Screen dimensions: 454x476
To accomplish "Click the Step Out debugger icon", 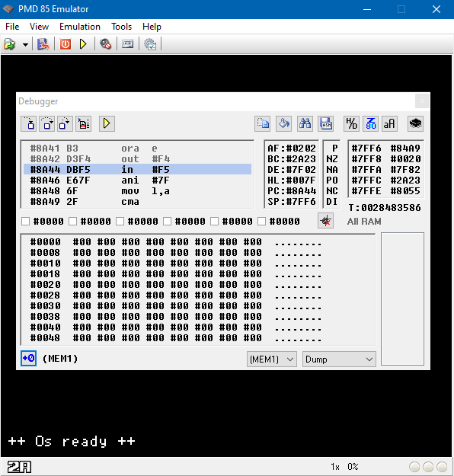I will click(x=65, y=123).
